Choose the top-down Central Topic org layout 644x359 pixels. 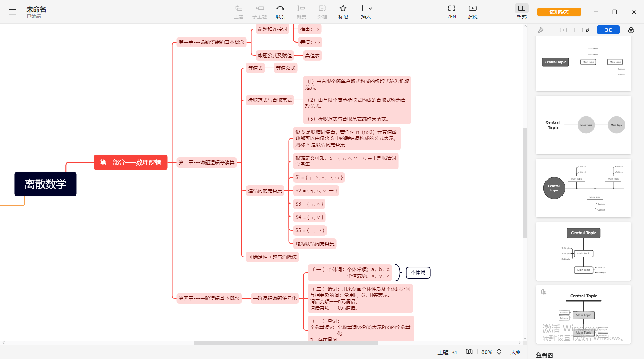[583, 251]
